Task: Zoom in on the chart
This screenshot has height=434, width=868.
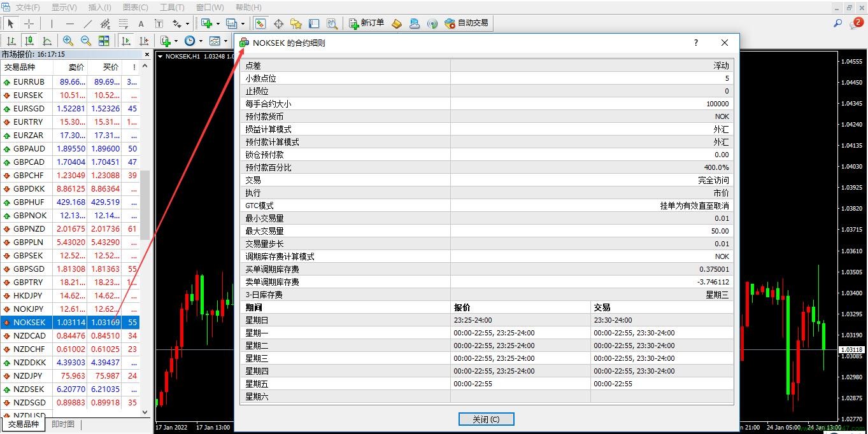Action: click(x=68, y=41)
